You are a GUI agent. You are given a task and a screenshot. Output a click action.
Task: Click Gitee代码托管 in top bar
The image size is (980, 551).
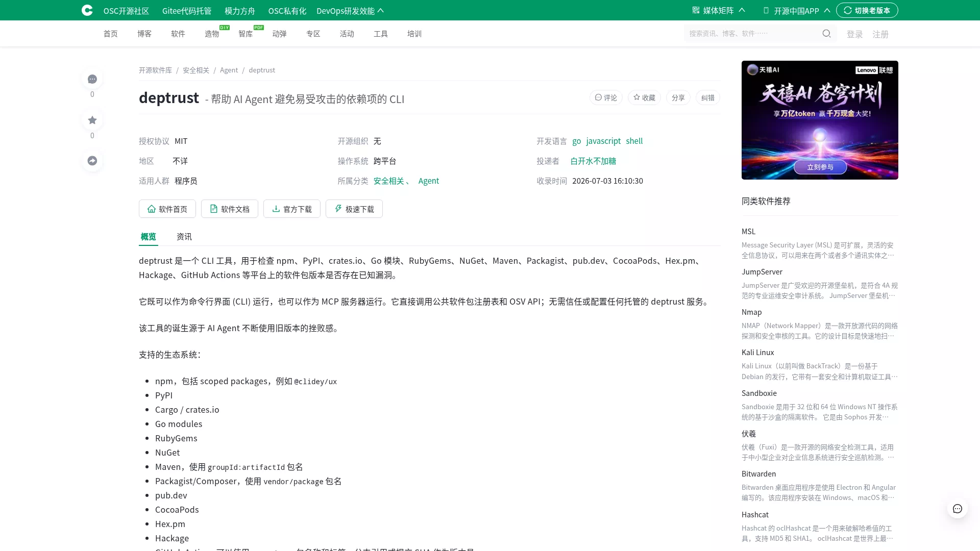[x=187, y=11]
